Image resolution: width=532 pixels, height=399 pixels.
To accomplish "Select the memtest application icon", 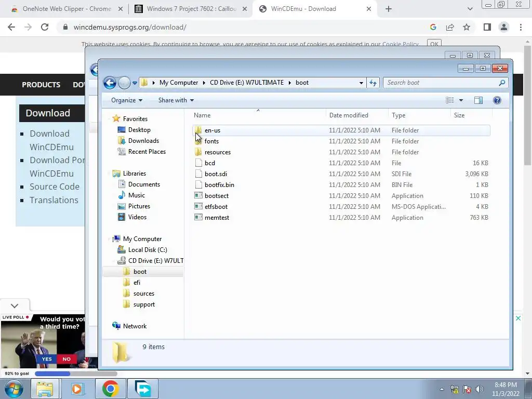I will tap(198, 217).
